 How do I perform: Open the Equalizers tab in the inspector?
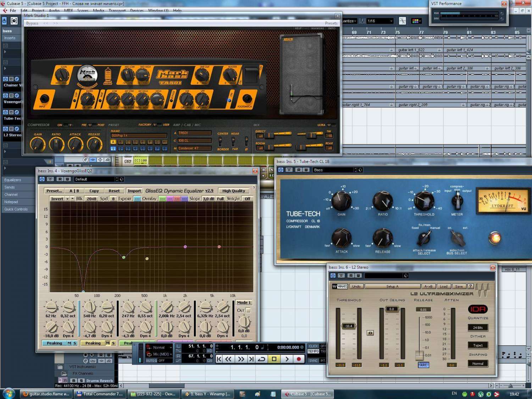tap(13, 180)
